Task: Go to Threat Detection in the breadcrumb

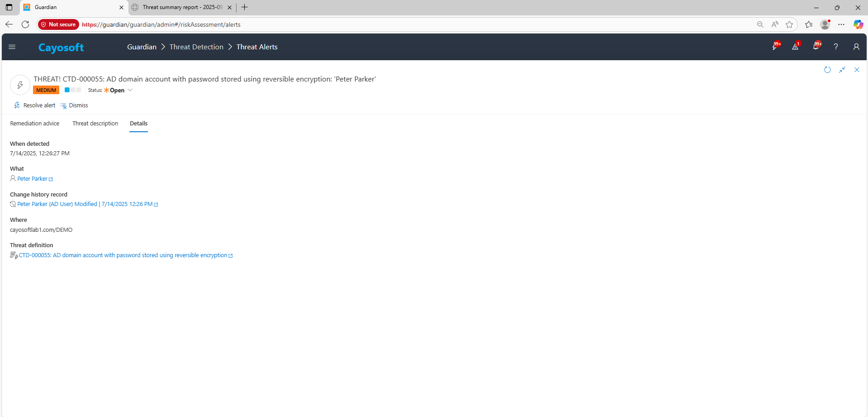Action: [196, 47]
